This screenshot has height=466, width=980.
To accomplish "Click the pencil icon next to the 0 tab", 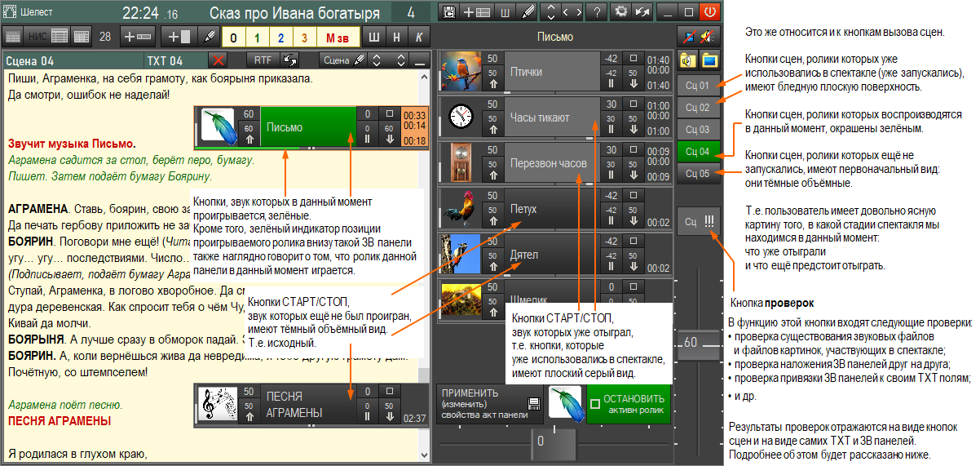I will [209, 37].
